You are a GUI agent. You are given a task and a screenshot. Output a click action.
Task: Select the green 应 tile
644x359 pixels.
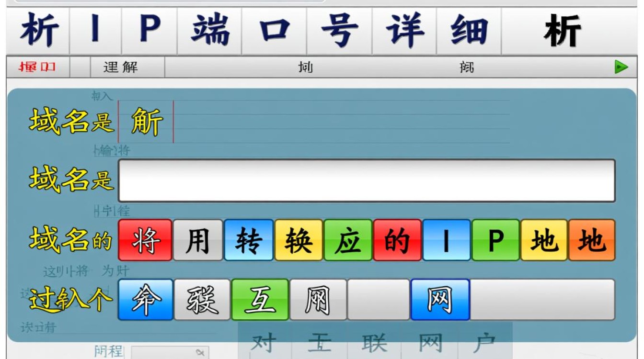click(347, 242)
